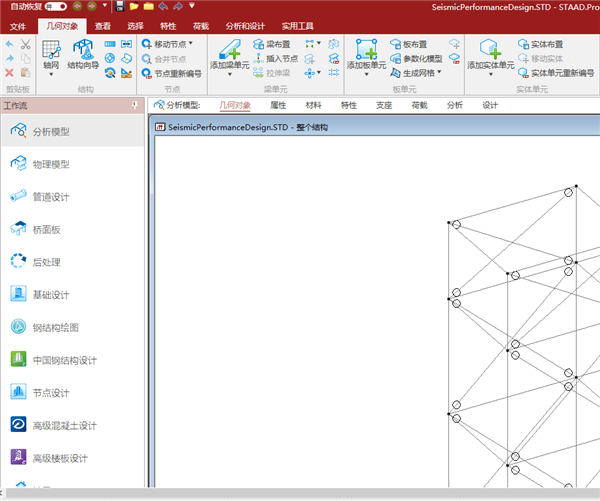Select the 支座 supports page tab

tap(384, 105)
